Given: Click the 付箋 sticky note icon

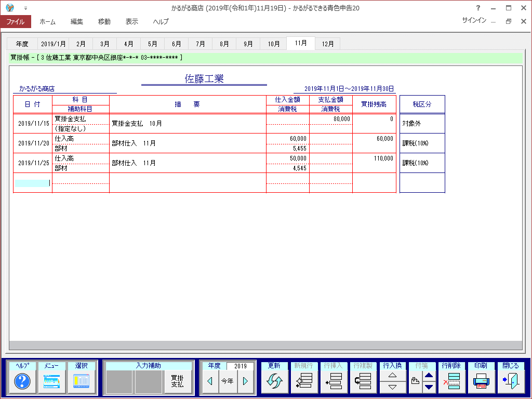Looking at the screenshot, I should pos(415,381).
